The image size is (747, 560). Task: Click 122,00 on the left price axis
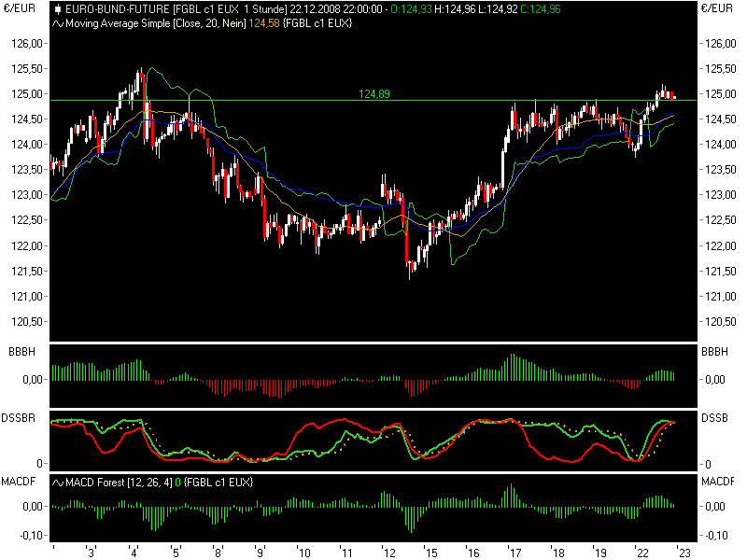point(27,246)
